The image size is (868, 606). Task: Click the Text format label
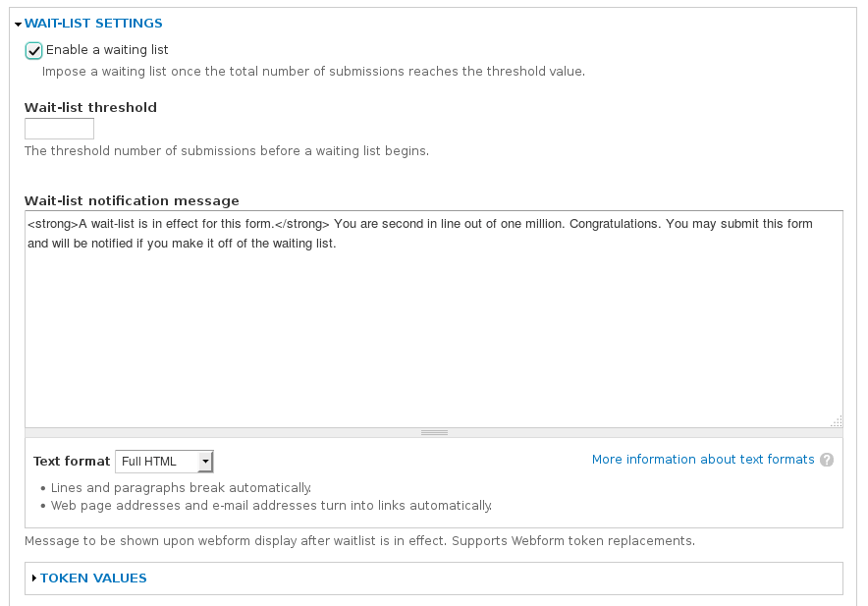pos(72,462)
